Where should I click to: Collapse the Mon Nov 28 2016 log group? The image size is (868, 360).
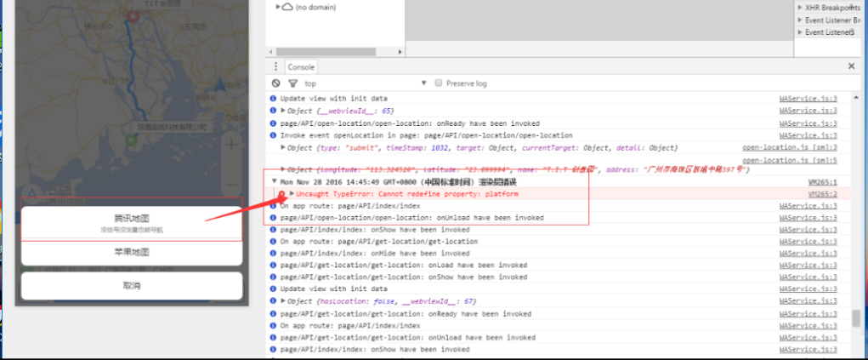click(274, 182)
